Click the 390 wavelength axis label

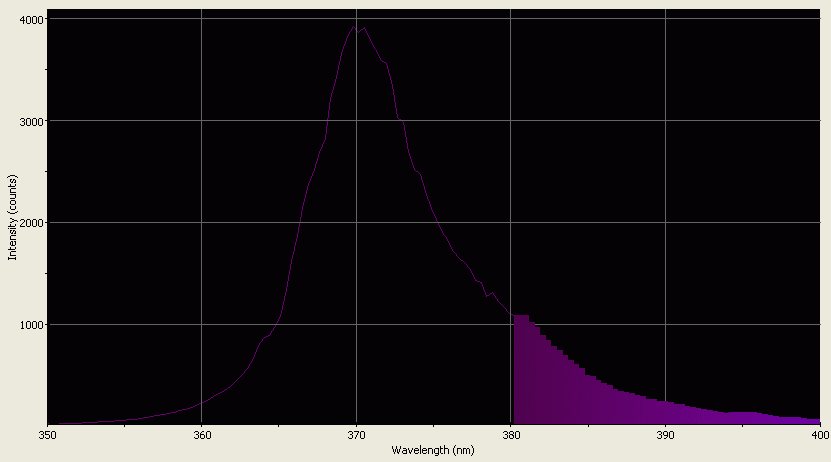(665, 435)
